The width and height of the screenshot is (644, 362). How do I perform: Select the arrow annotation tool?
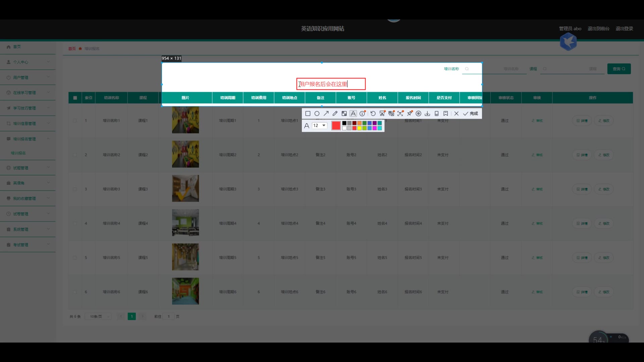coord(326,114)
